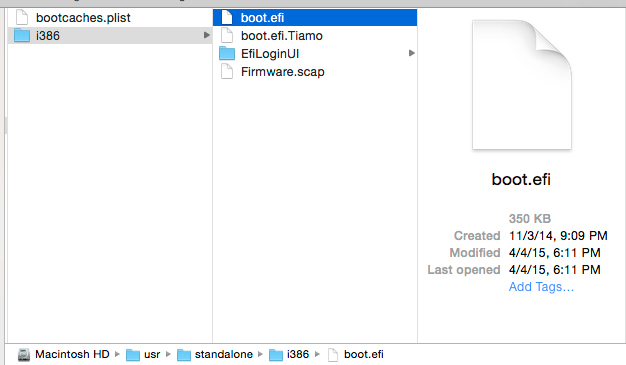Expand the i386 folder disclosure arrow
This screenshot has width=626, height=365.
206,35
